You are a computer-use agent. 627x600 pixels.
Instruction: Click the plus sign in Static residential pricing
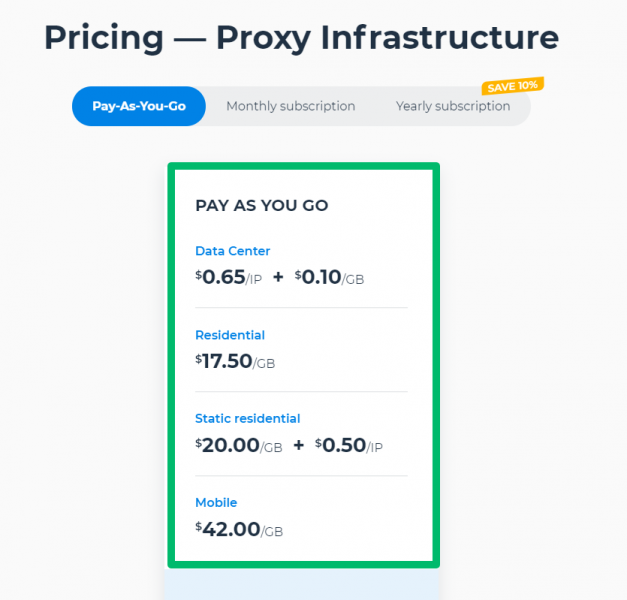299,445
